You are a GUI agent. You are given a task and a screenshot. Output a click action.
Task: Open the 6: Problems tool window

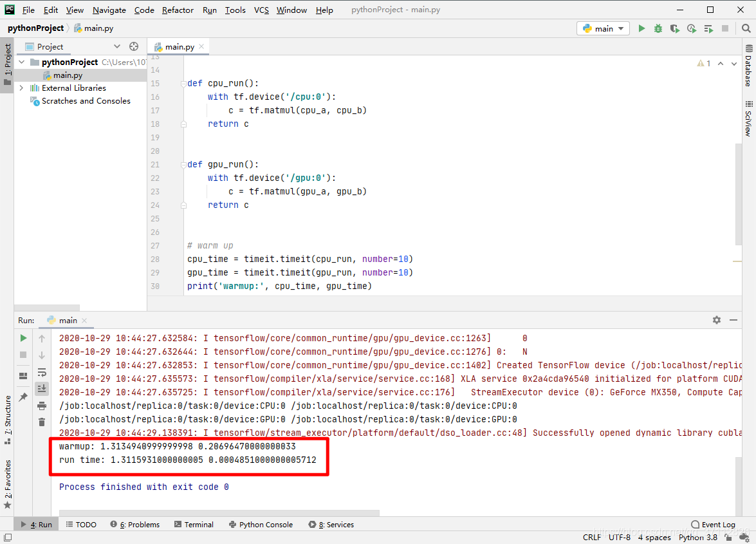134,524
